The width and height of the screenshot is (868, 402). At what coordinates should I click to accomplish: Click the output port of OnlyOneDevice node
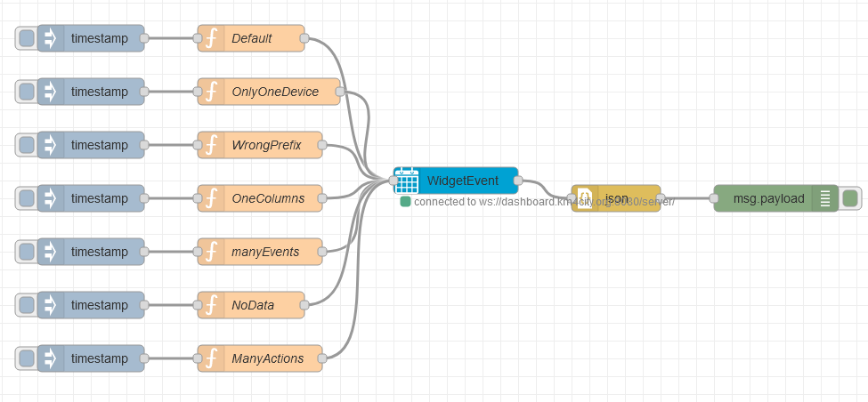[x=340, y=92]
